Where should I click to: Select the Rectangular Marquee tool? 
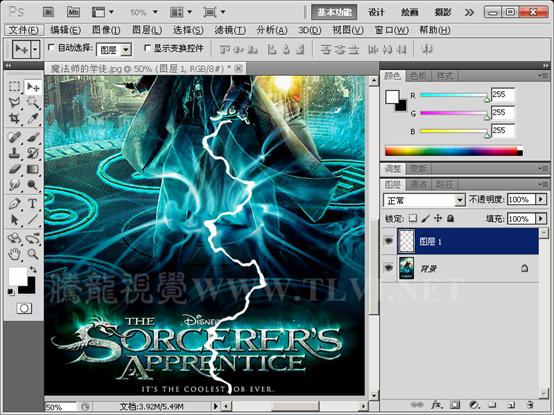pyautogui.click(x=14, y=87)
